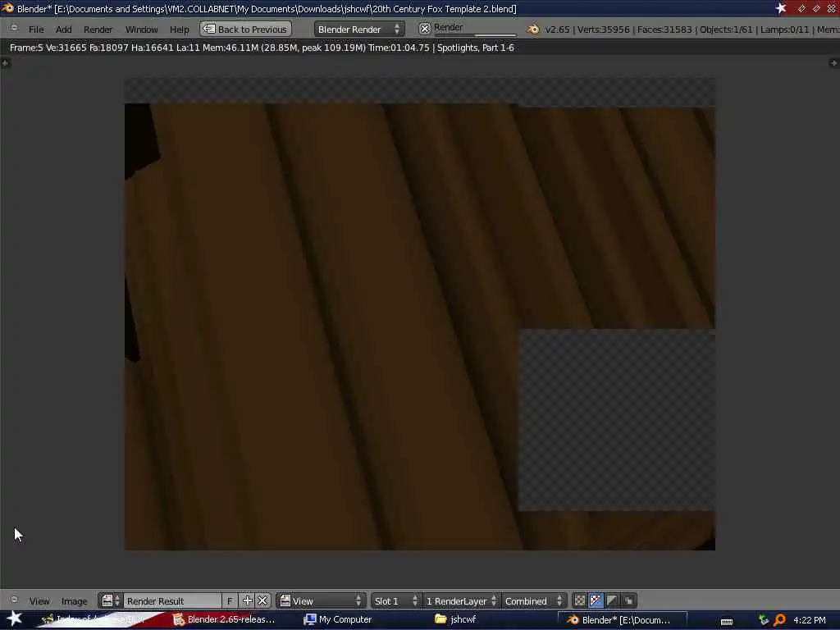The image size is (840, 630).
Task: Open the Add menu
Action: tap(63, 30)
